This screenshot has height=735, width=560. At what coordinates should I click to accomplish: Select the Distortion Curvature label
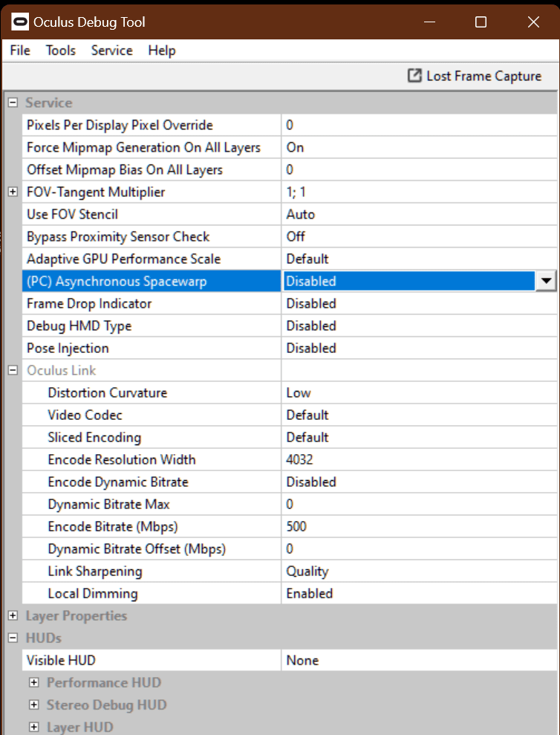pyautogui.click(x=107, y=393)
